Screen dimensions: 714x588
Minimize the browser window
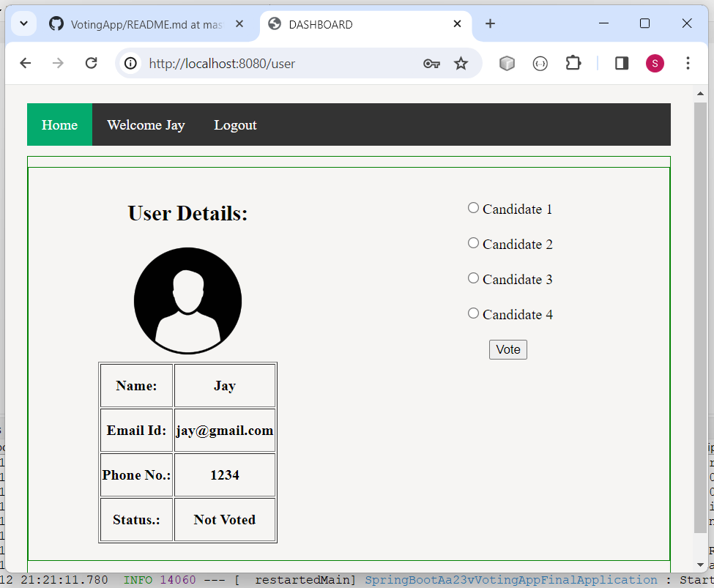coord(604,23)
